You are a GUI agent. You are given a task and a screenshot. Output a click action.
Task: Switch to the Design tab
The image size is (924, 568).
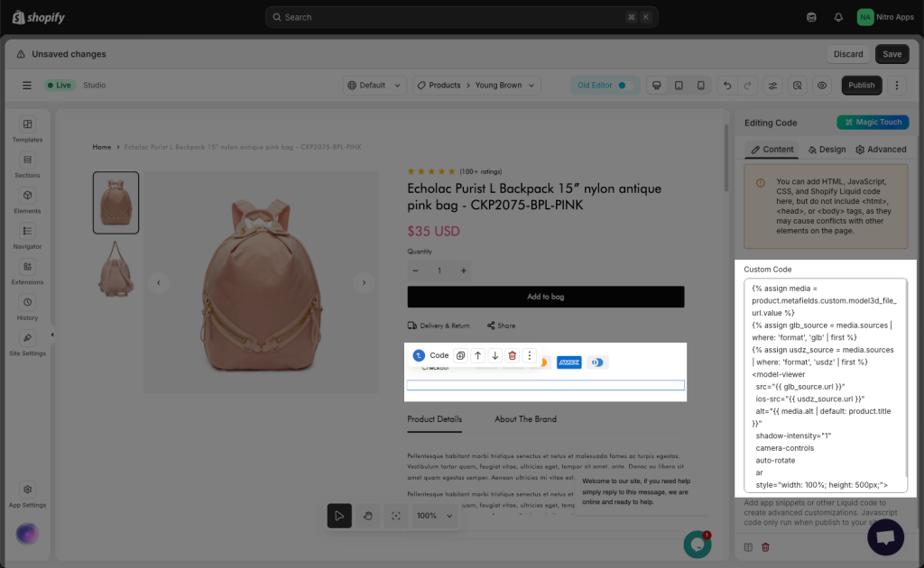[x=827, y=150]
